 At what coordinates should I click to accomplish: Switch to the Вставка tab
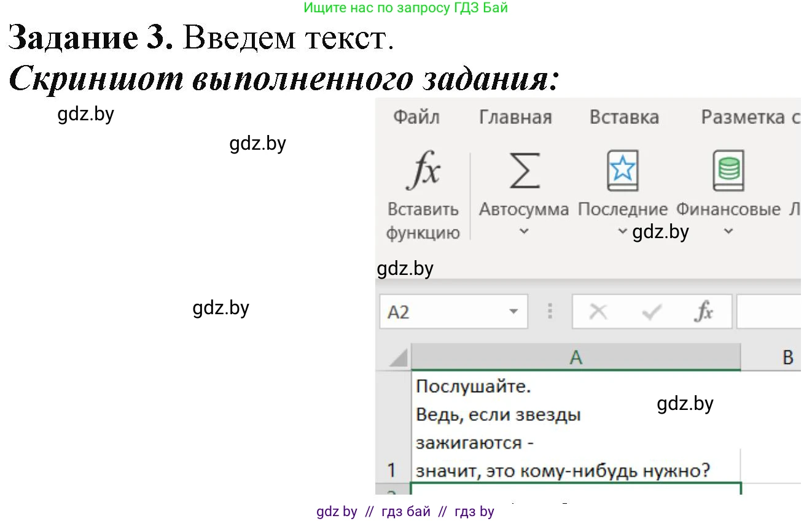click(623, 117)
